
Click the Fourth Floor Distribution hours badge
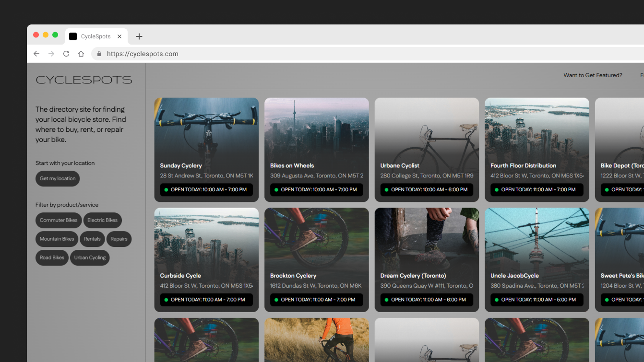(537, 189)
